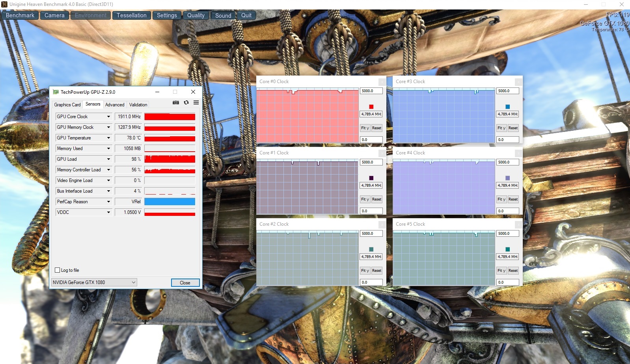
Task: Click the Unigine Heaven title bar icon
Action: (x=4, y=4)
